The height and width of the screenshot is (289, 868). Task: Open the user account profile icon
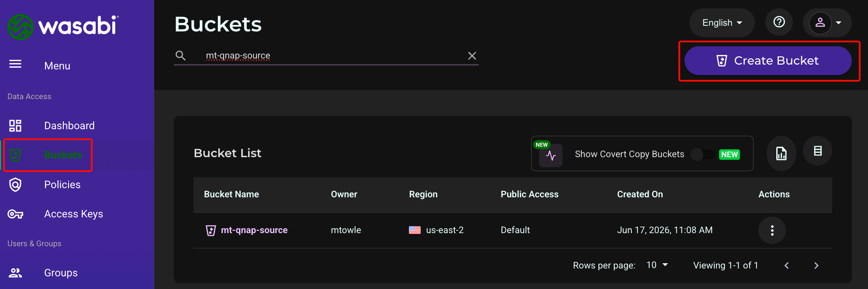click(820, 23)
